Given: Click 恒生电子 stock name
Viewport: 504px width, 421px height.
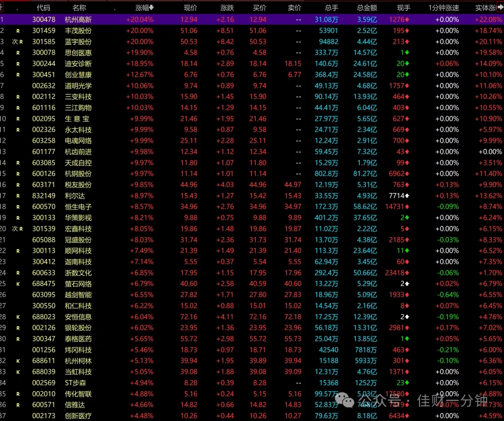Looking at the screenshot, I should [78, 207].
